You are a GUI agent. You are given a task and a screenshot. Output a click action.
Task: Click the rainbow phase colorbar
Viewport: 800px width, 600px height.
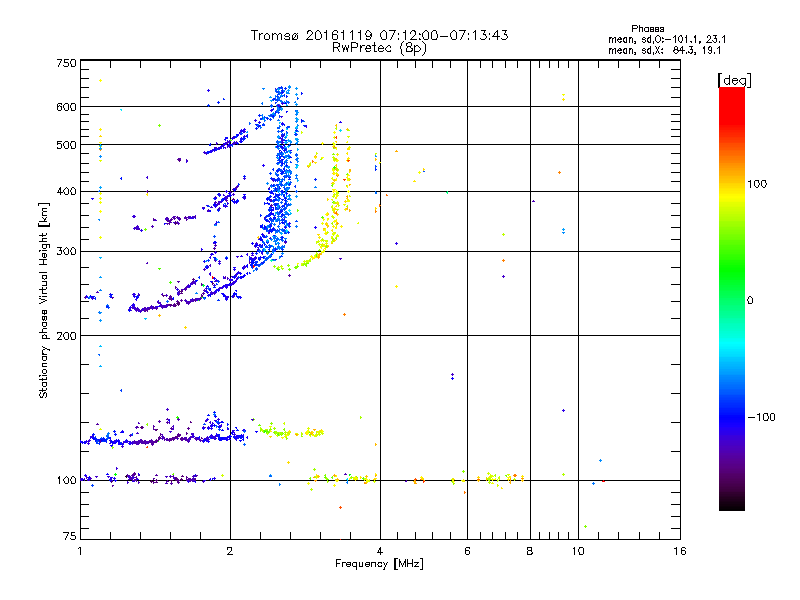(732, 298)
